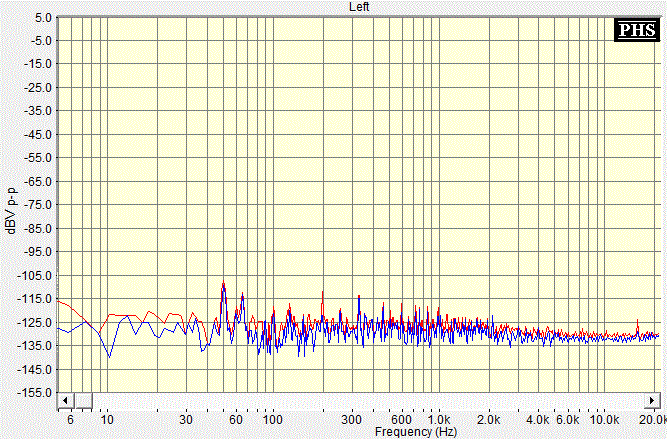Click the 2.0k frequency label
The image size is (667, 439).
[489, 420]
